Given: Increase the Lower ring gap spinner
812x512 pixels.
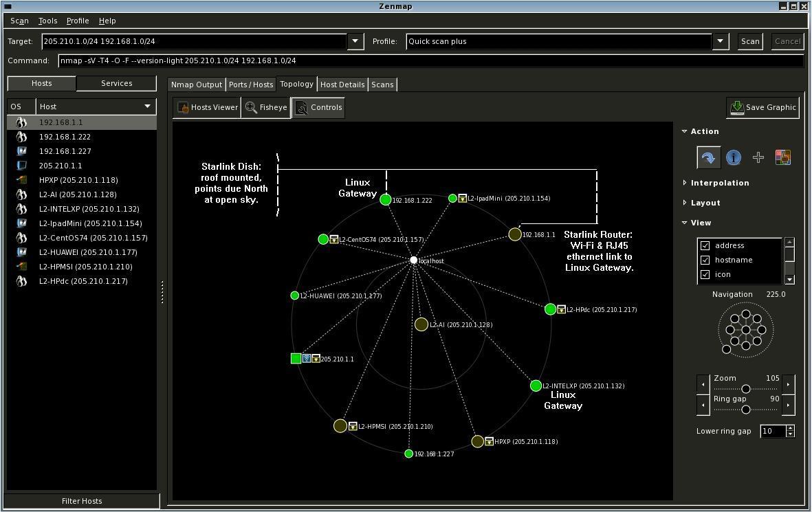Looking at the screenshot, I should [790, 428].
